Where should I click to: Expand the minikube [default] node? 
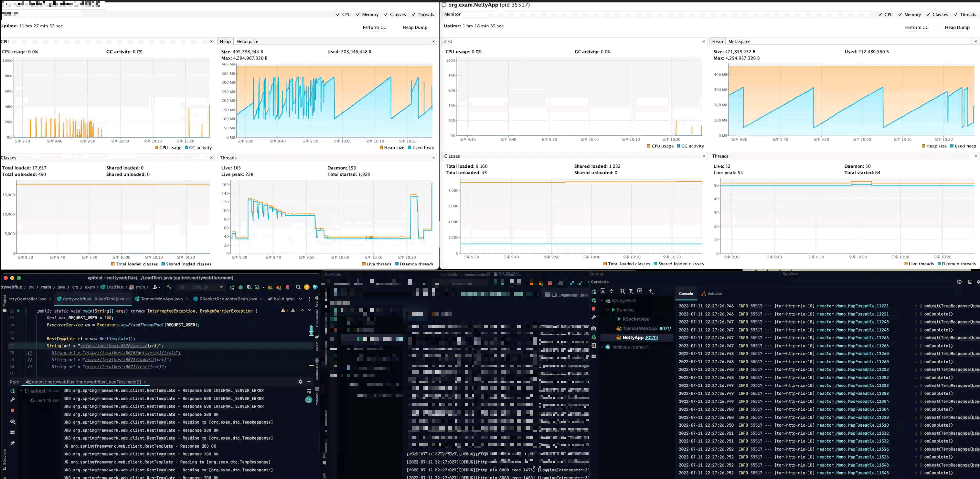point(602,347)
